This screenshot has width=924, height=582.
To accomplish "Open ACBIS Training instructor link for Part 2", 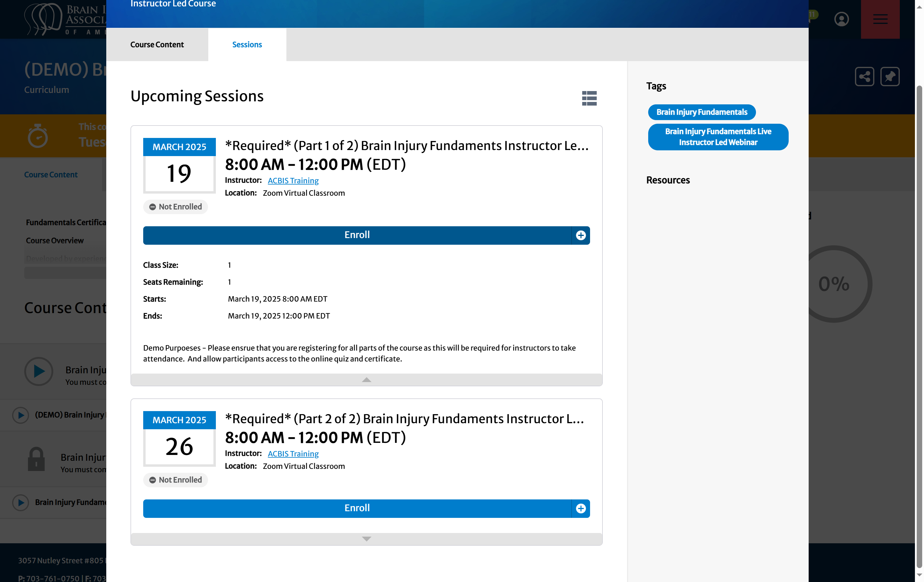I will tap(293, 453).
